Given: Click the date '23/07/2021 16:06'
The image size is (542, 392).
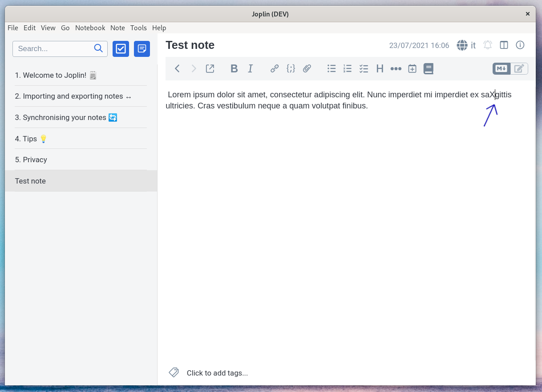Looking at the screenshot, I should [x=419, y=45].
